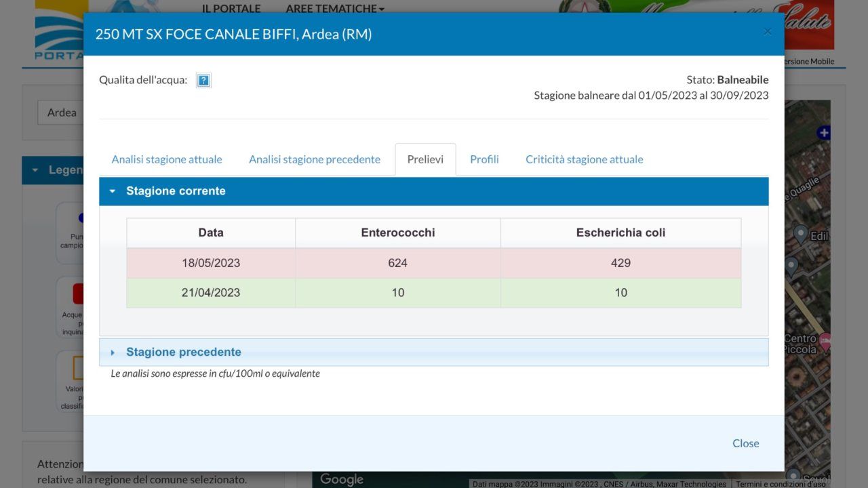
Task: Select the Profili tab
Action: [x=484, y=160]
